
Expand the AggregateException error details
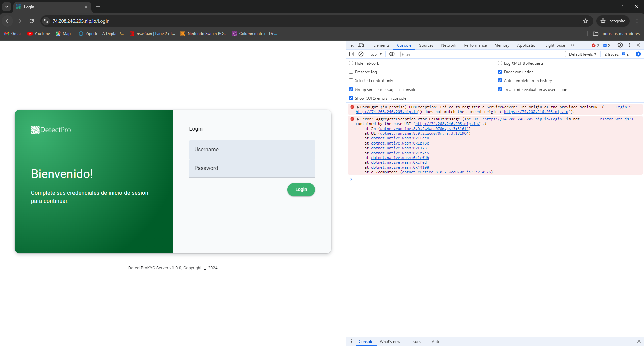click(358, 119)
